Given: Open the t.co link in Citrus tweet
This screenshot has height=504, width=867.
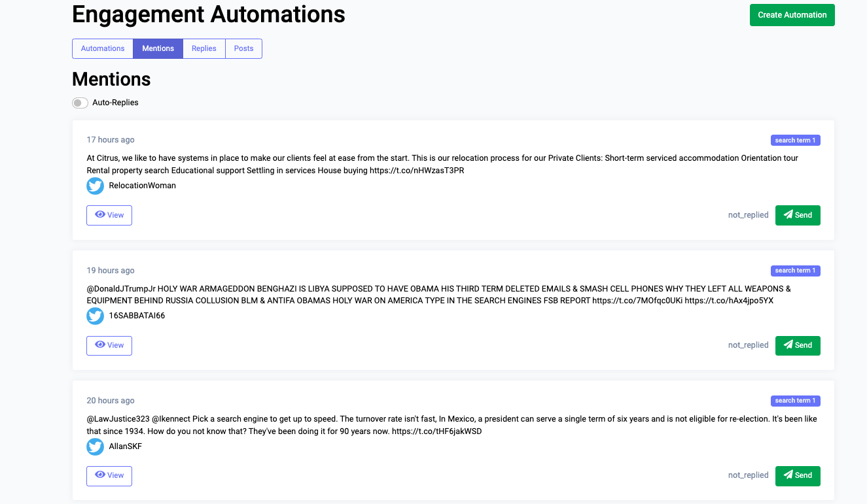Looking at the screenshot, I should tap(417, 171).
